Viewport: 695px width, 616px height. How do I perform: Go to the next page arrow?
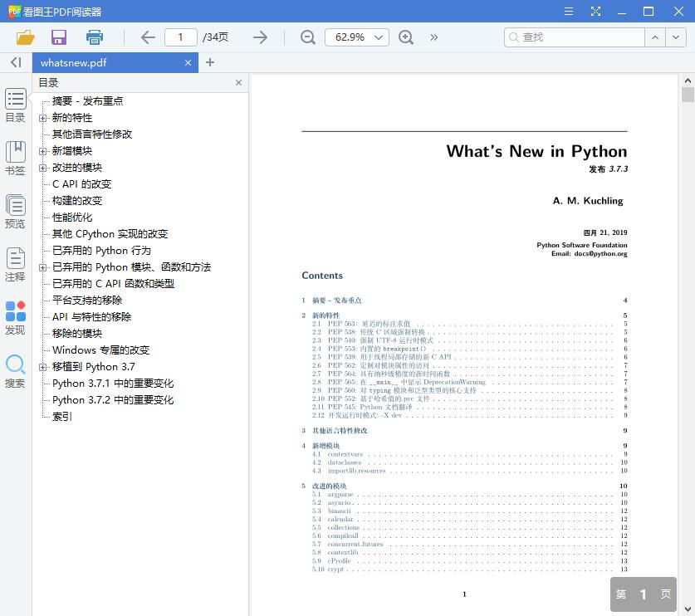(x=260, y=37)
